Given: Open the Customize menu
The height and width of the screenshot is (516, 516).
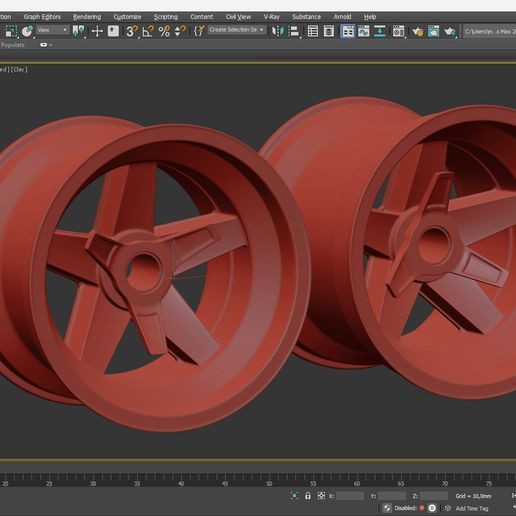Looking at the screenshot, I should (x=127, y=17).
